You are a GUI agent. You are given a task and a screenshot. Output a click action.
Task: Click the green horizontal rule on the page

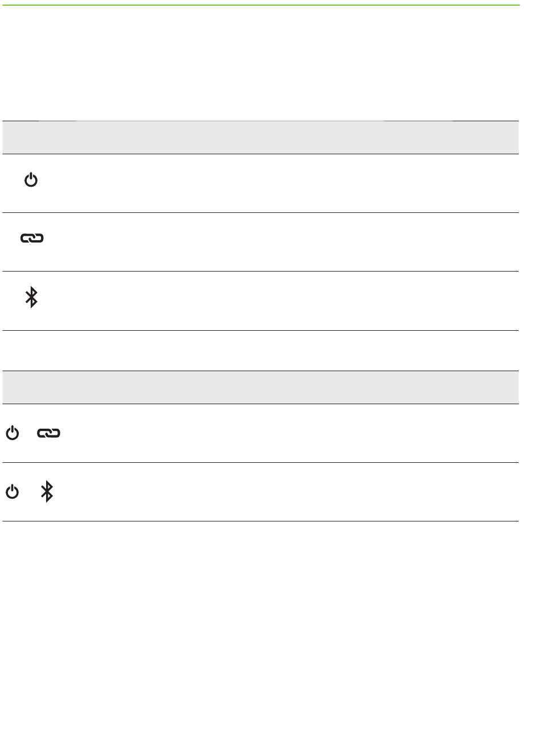click(x=261, y=6)
